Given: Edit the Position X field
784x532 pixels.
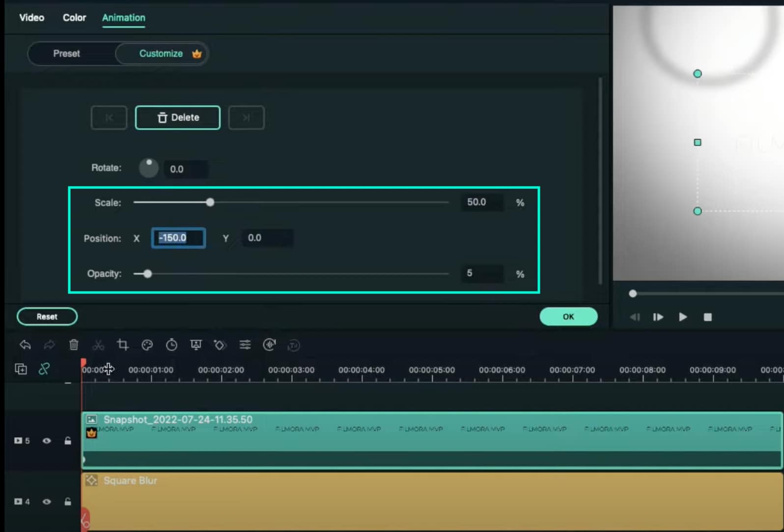Looking at the screenshot, I should (x=178, y=238).
